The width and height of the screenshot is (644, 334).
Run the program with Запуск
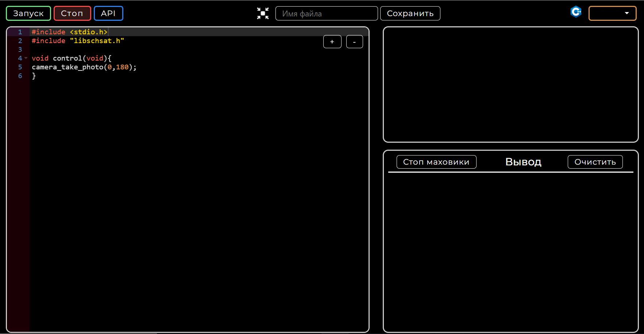pos(28,13)
